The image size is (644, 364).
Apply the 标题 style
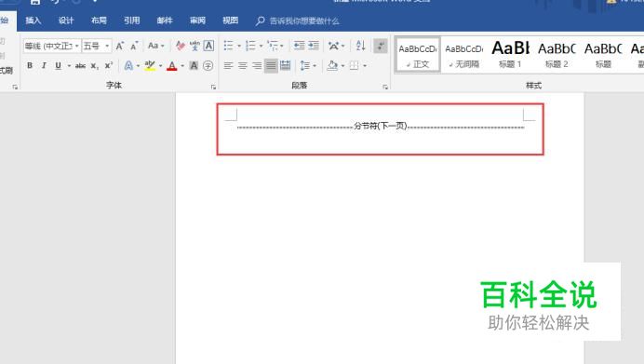coord(603,55)
